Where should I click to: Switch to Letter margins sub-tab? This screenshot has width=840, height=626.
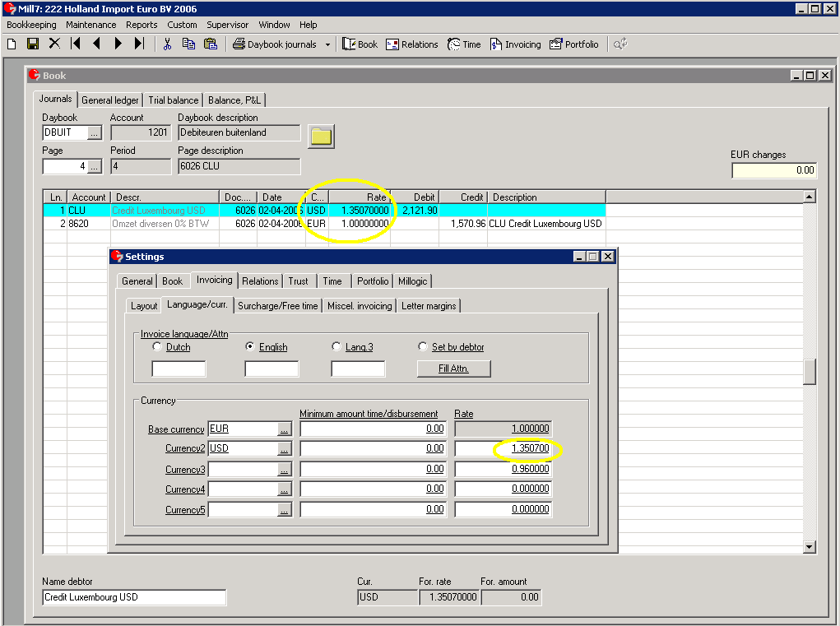click(429, 306)
